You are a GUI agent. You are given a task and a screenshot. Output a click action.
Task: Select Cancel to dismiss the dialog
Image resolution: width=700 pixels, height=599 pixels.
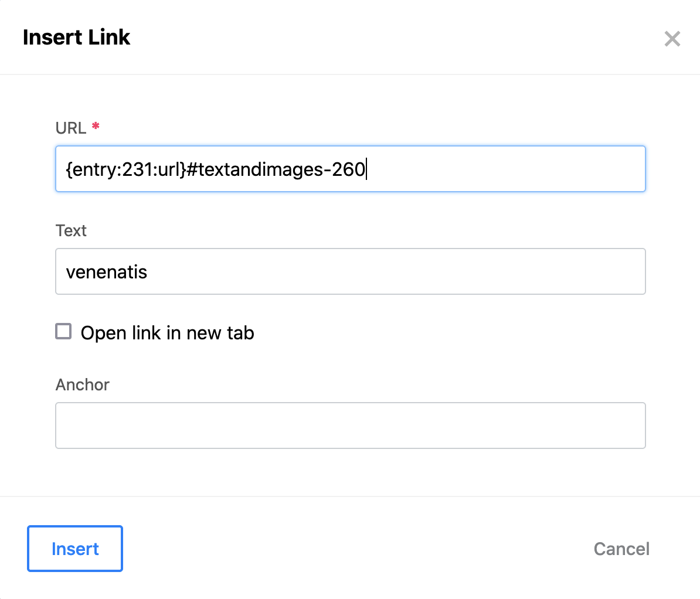click(621, 549)
